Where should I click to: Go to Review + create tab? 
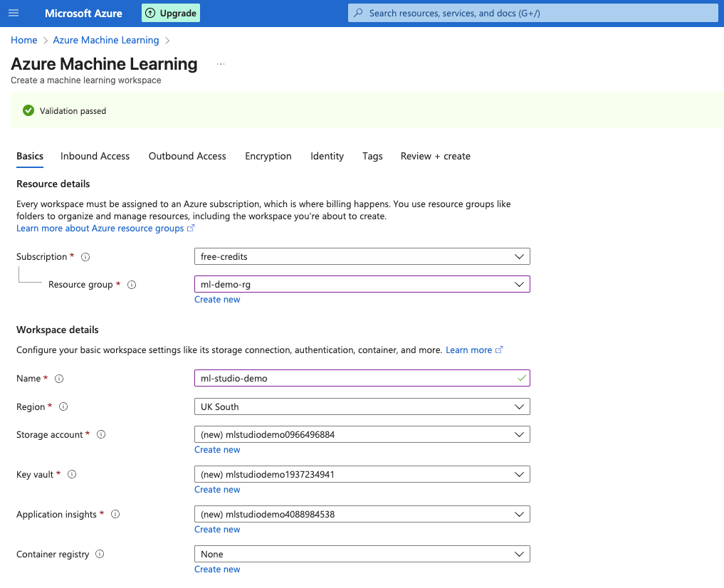436,156
